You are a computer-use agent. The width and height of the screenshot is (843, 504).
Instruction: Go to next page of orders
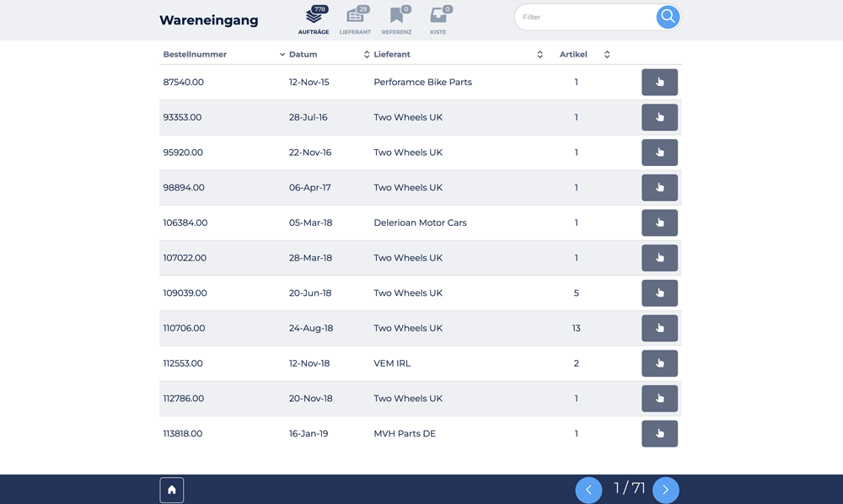666,490
